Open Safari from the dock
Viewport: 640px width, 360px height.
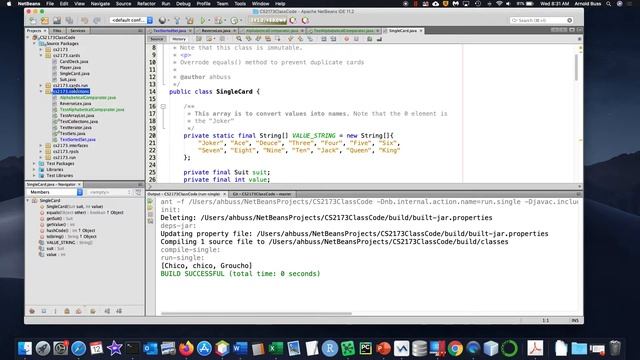(78, 348)
